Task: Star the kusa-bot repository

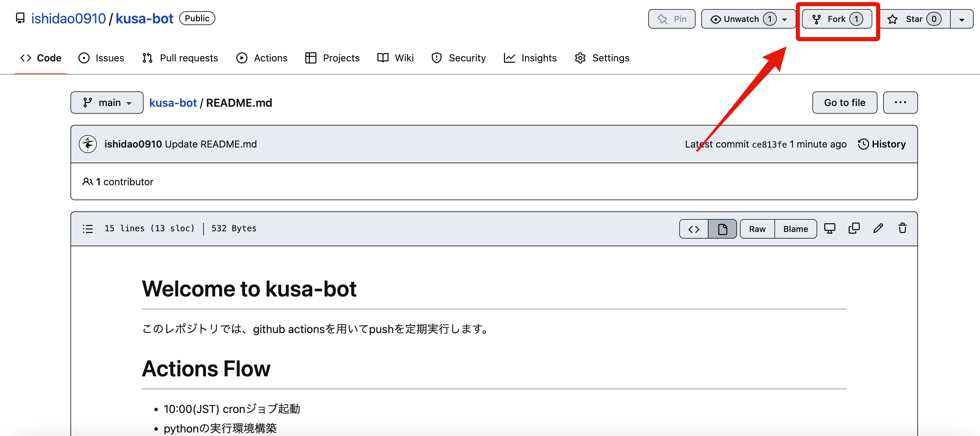Action: (x=914, y=19)
